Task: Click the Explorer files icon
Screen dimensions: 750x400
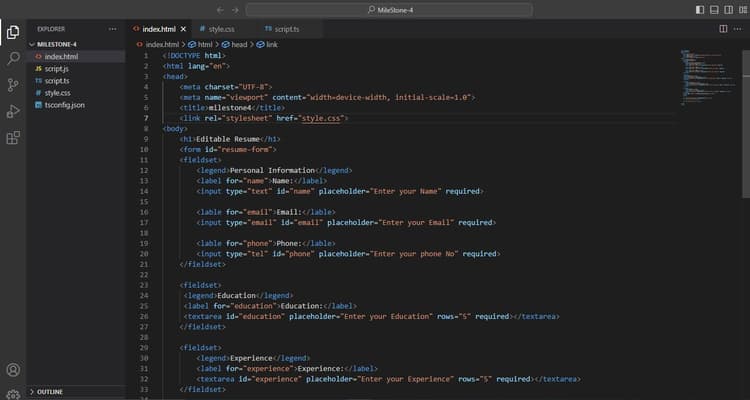Action: coord(13,32)
